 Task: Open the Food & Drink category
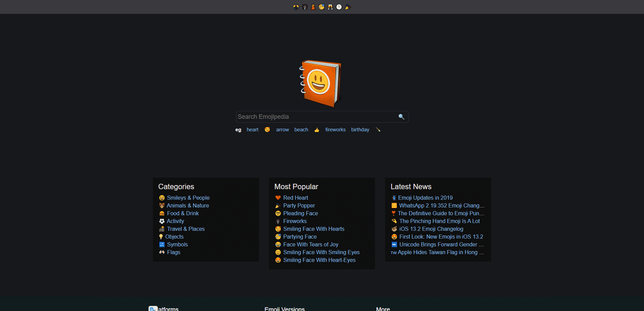(183, 213)
